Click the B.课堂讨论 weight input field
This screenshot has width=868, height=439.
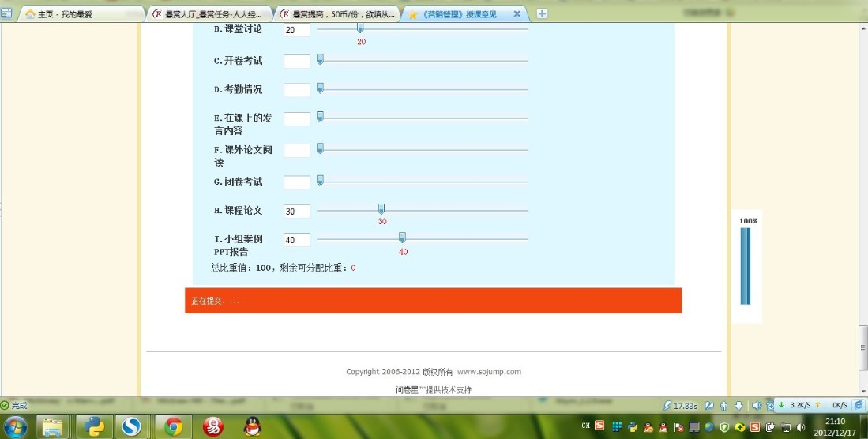(297, 30)
